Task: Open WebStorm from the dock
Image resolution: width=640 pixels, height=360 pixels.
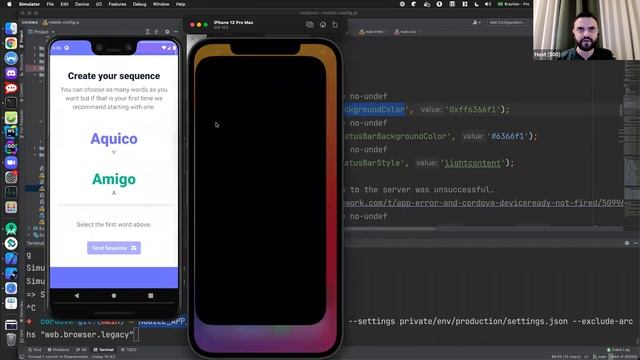Action: (x=11, y=133)
